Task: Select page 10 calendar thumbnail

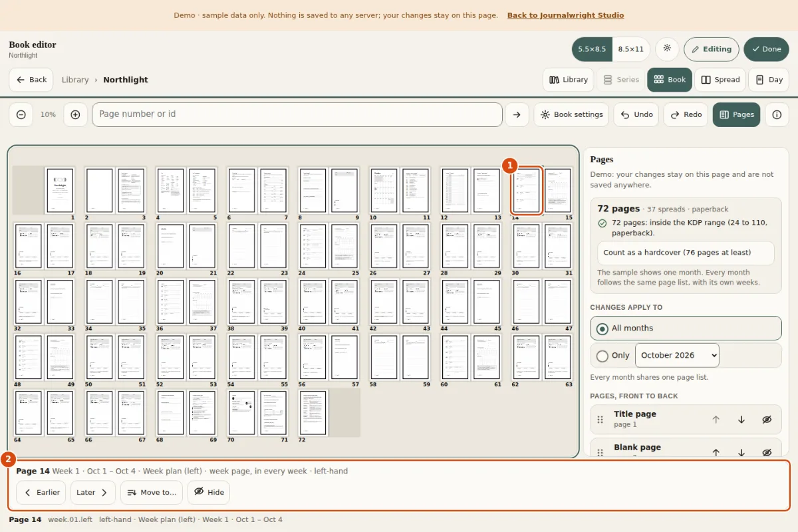Action: [x=384, y=190]
